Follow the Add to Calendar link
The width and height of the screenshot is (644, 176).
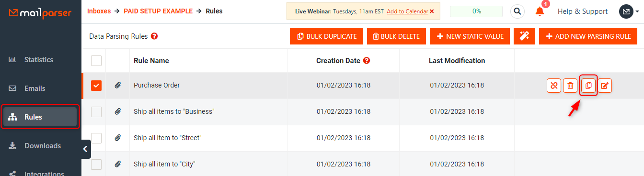407,11
